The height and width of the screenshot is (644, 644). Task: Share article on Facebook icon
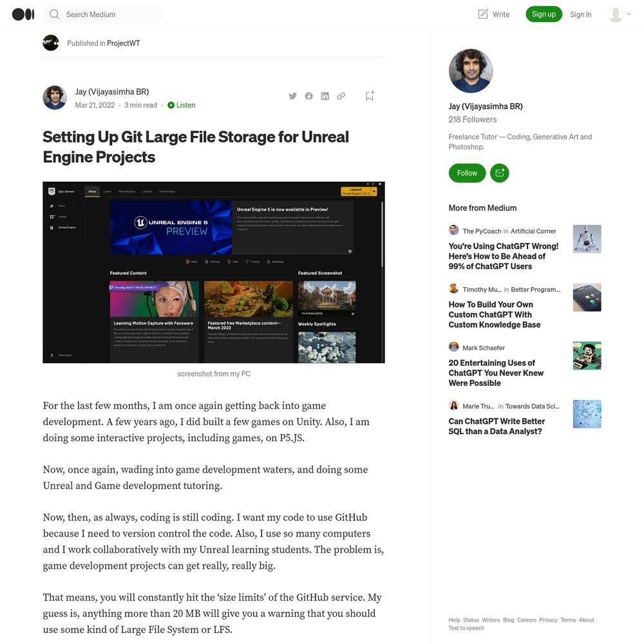[x=309, y=96]
